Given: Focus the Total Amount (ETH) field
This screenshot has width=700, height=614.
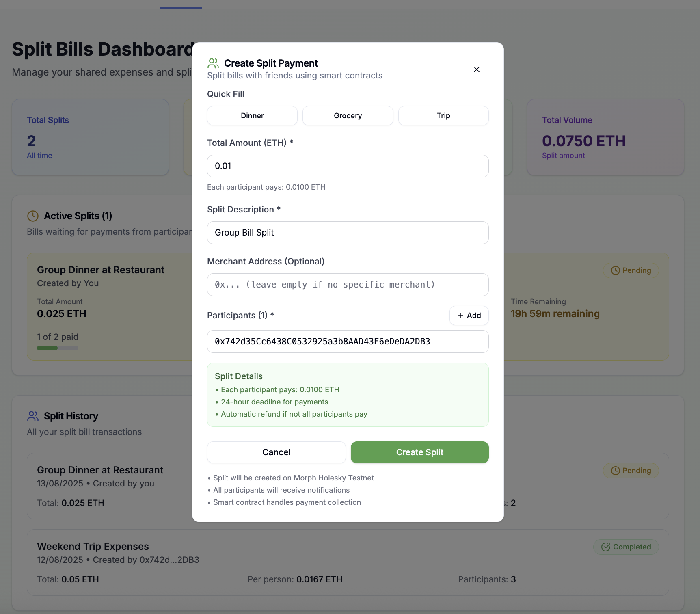Looking at the screenshot, I should (x=348, y=166).
